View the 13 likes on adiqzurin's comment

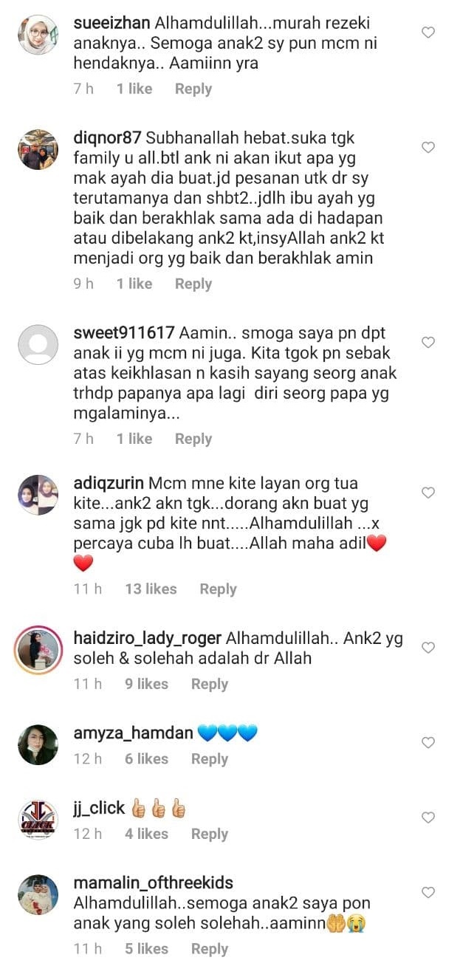[151, 589]
